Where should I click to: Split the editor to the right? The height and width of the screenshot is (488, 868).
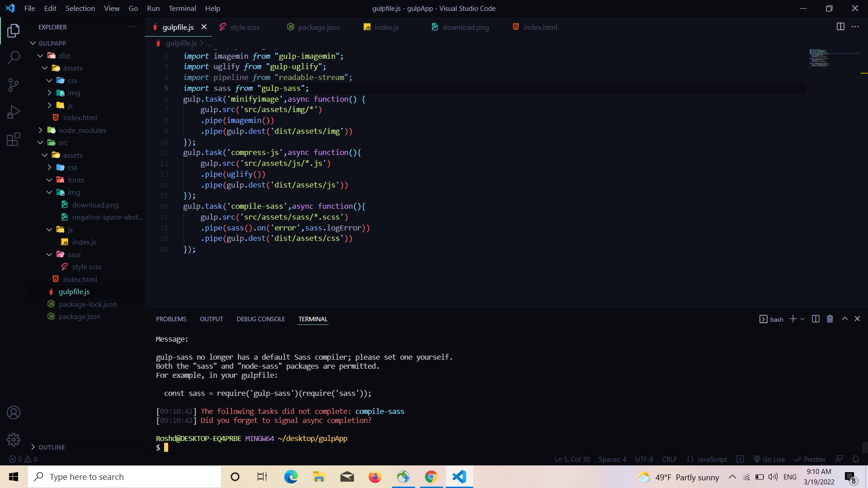[840, 27]
